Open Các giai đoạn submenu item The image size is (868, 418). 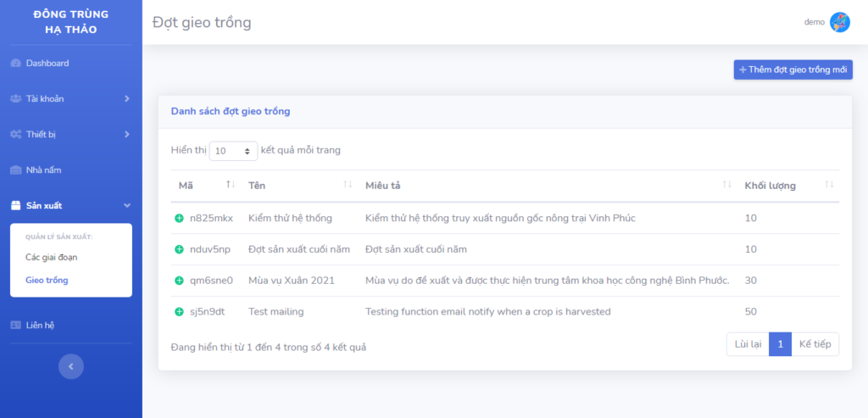pyautogui.click(x=51, y=257)
